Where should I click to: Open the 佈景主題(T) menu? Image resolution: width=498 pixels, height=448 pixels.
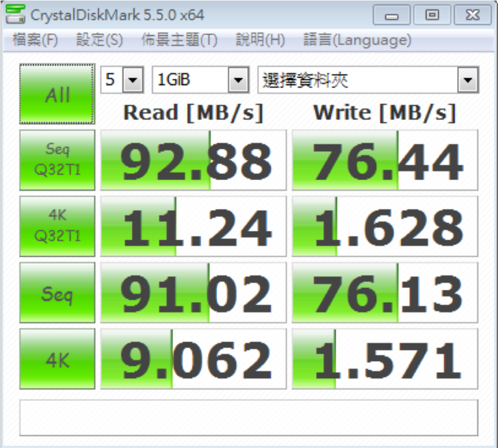[179, 40]
